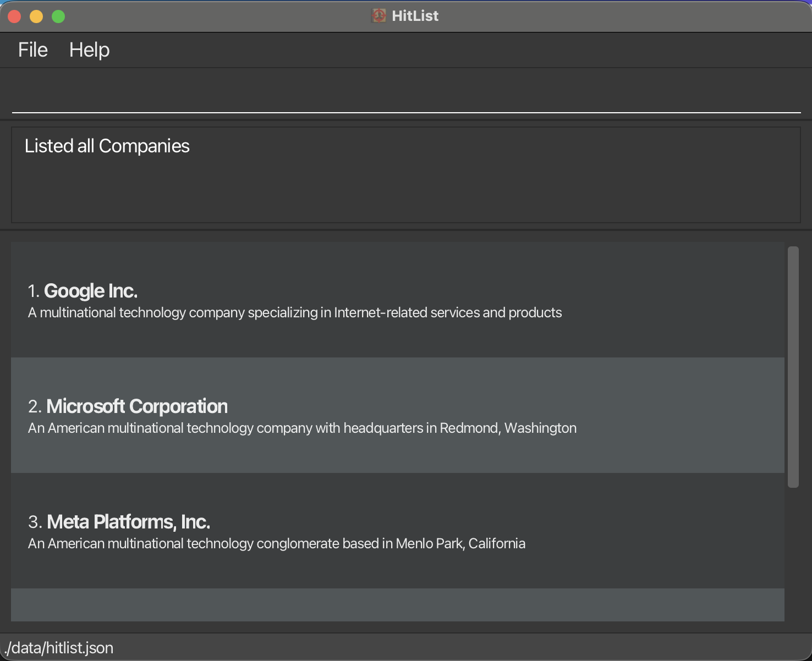
Task: Maximize HitList using the green button
Action: (x=58, y=16)
